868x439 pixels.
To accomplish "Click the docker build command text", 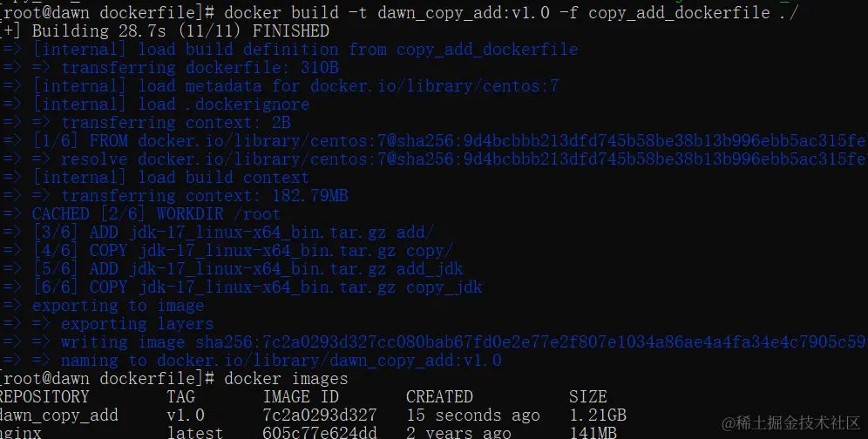I will [511, 12].
